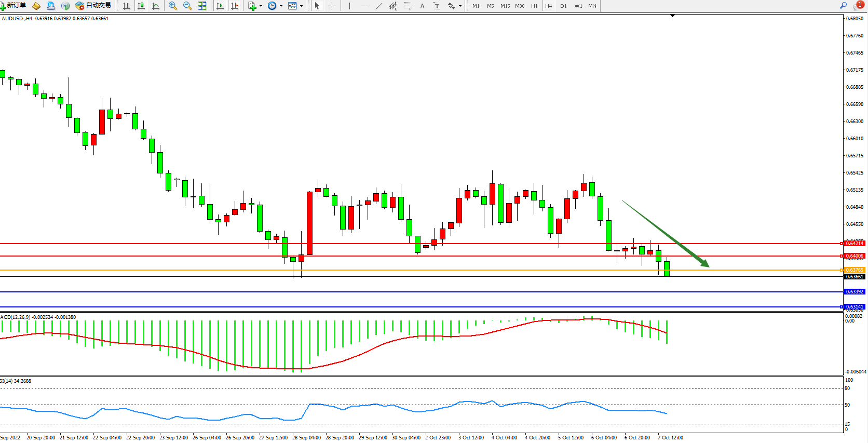Switch chart to candlestick mode
The width and height of the screenshot is (868, 443).
[141, 6]
